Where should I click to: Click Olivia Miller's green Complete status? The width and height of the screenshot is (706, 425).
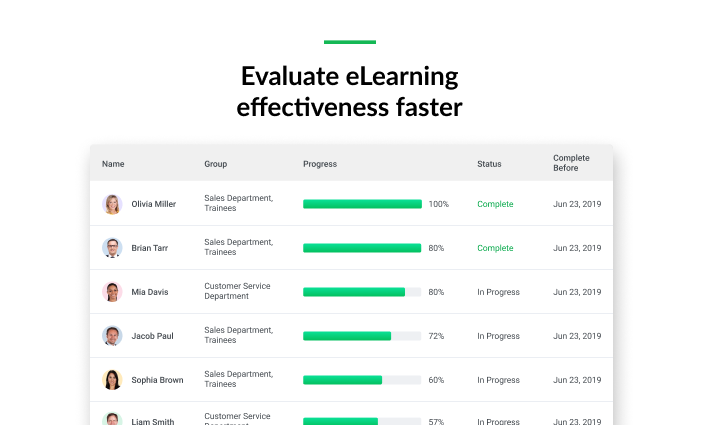click(495, 204)
